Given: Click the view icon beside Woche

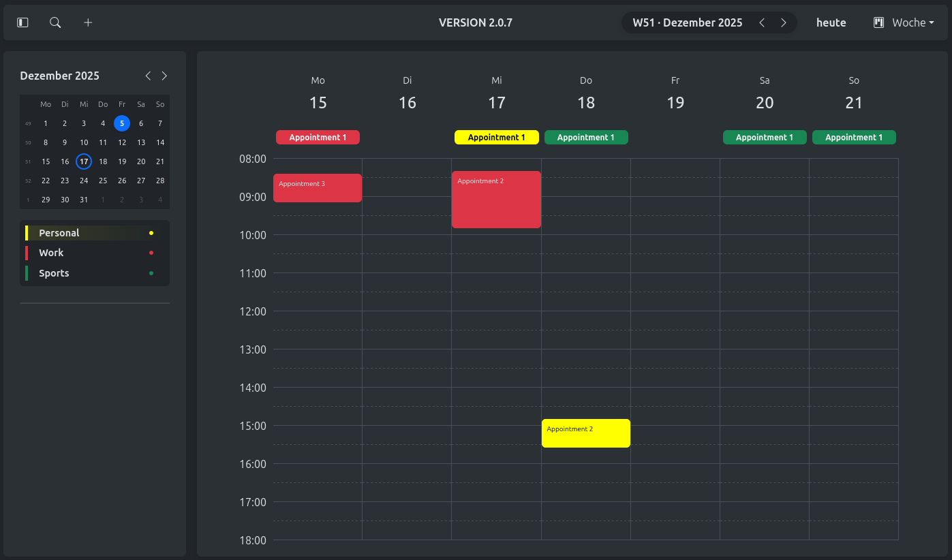Looking at the screenshot, I should [878, 22].
